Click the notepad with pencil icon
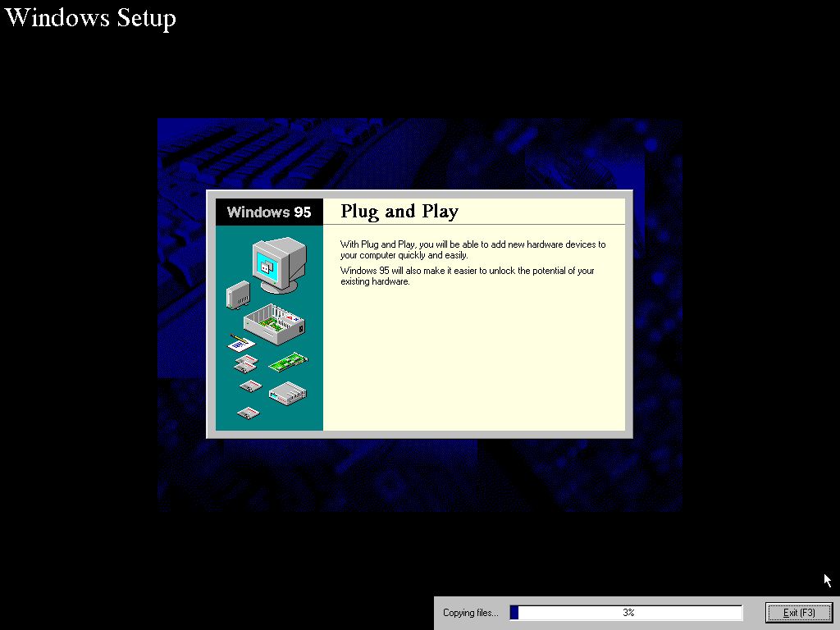Image resolution: width=840 pixels, height=630 pixels. pos(241,343)
